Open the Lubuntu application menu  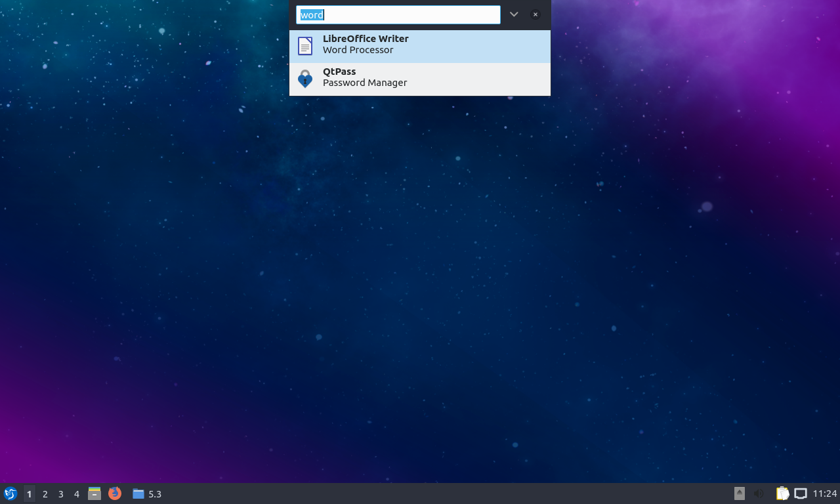[10, 493]
